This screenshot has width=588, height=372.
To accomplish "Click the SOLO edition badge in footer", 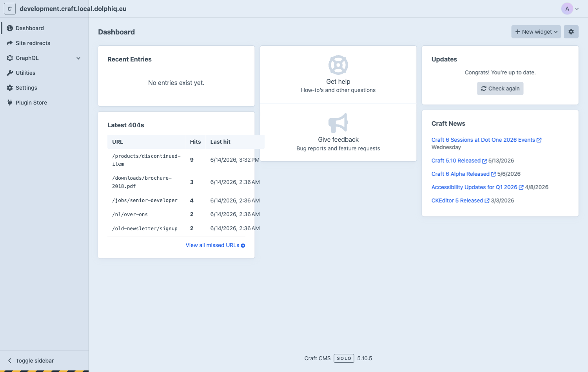I will tap(344, 358).
